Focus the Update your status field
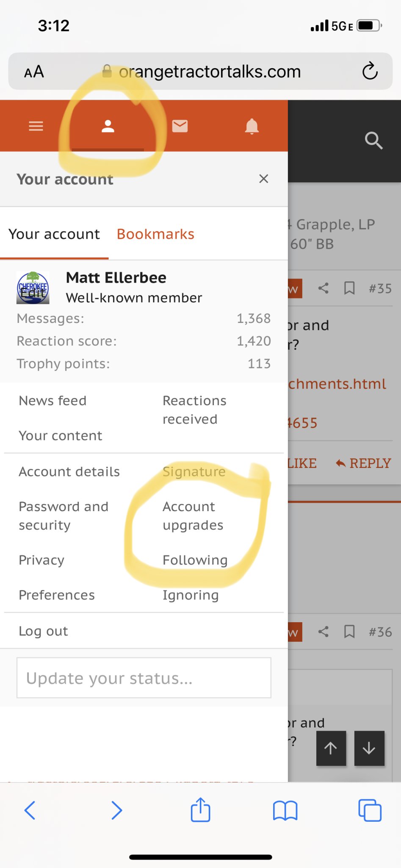This screenshot has width=401, height=868. point(144,678)
